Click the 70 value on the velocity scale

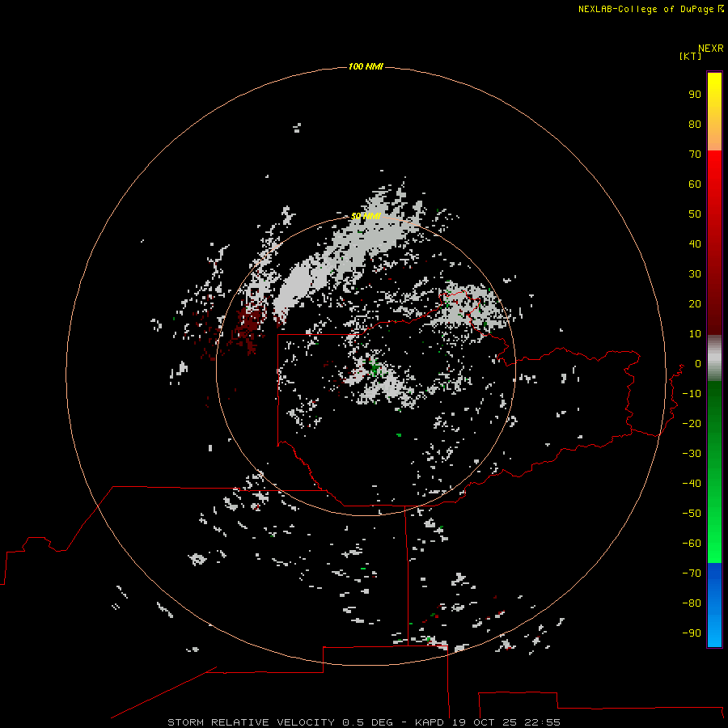pyautogui.click(x=695, y=154)
